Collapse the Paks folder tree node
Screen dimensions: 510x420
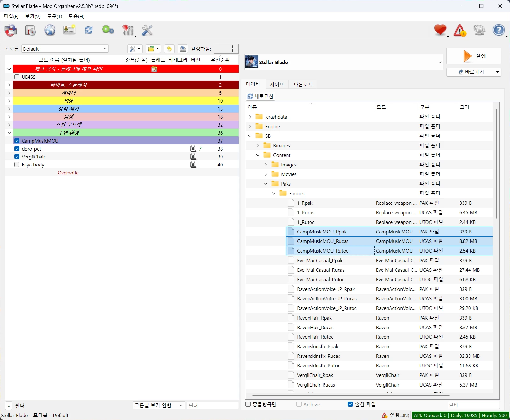[266, 184]
